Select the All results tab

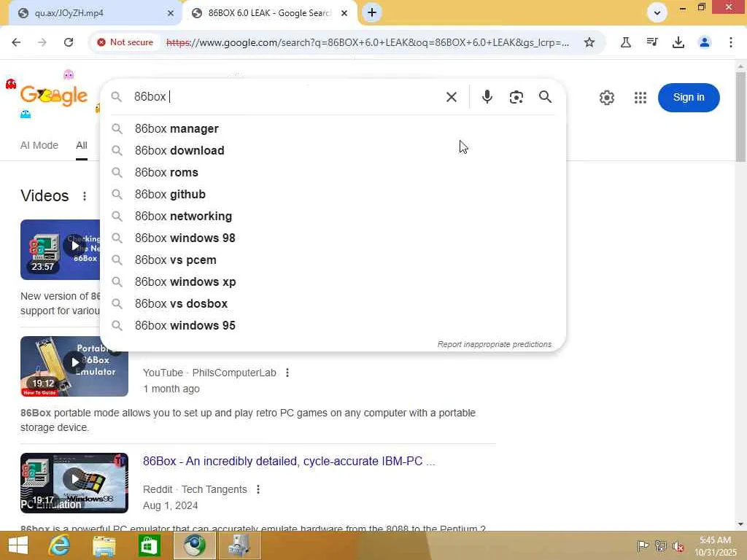coord(82,145)
